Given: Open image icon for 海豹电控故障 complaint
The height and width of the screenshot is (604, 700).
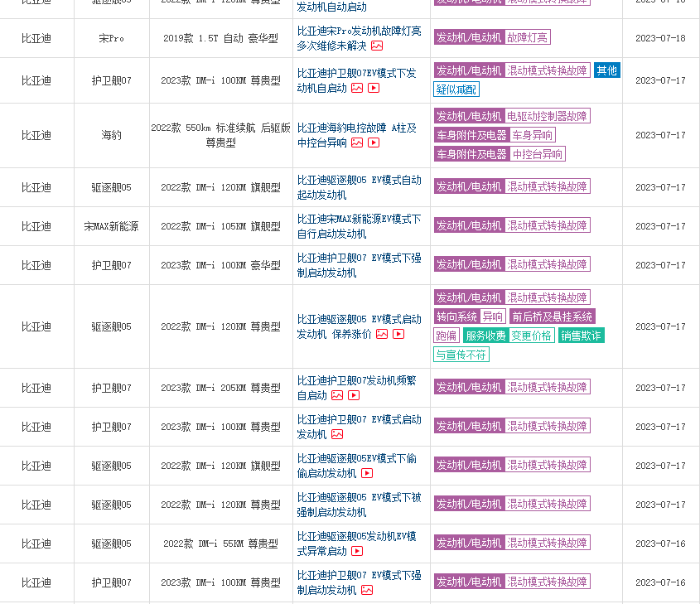Looking at the screenshot, I should [357, 143].
